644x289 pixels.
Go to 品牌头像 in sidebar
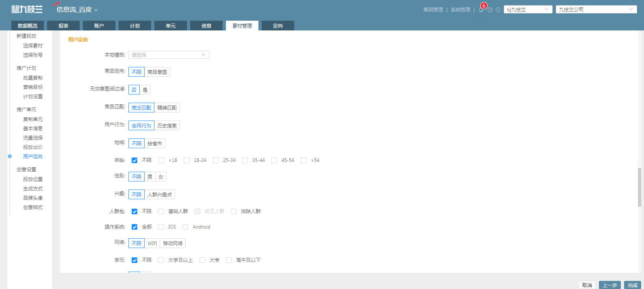click(x=33, y=198)
